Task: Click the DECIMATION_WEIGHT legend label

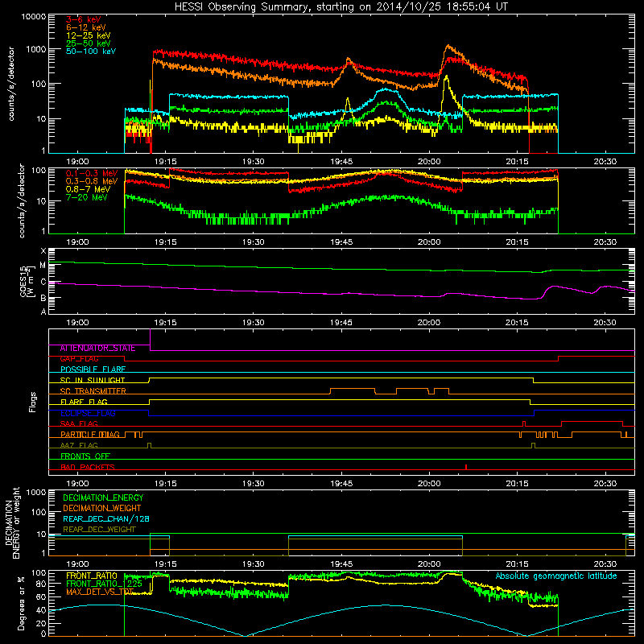Action: coord(102,509)
